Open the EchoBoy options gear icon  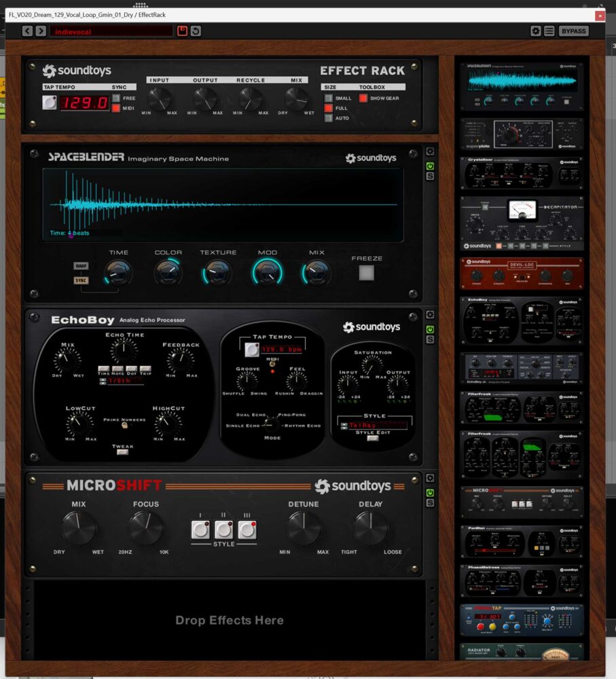click(x=430, y=315)
